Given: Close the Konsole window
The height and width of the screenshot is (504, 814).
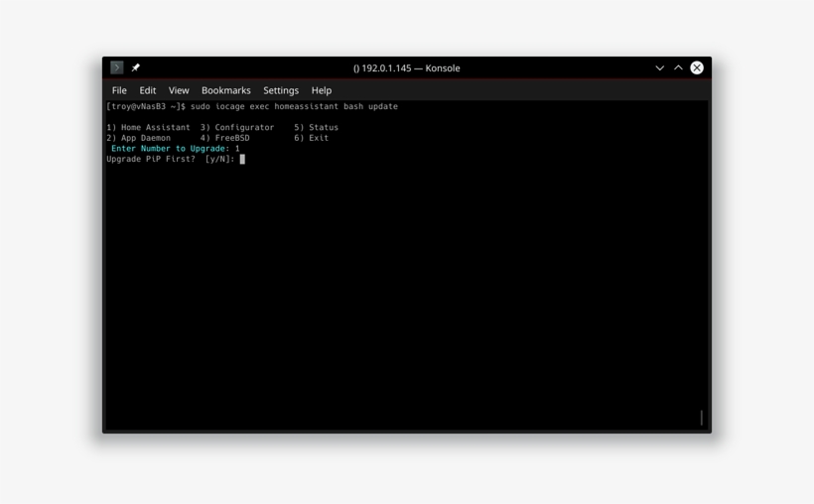Looking at the screenshot, I should [x=697, y=68].
